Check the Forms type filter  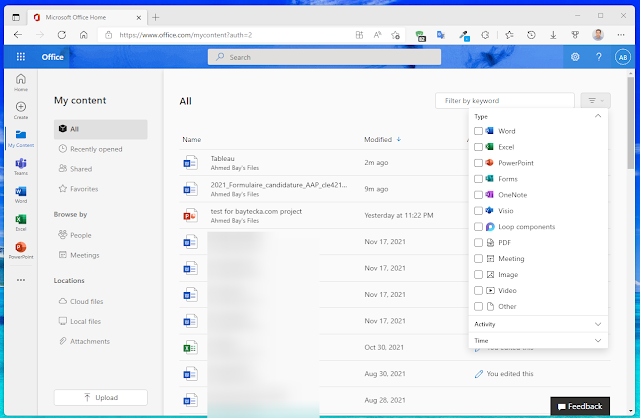tap(478, 179)
